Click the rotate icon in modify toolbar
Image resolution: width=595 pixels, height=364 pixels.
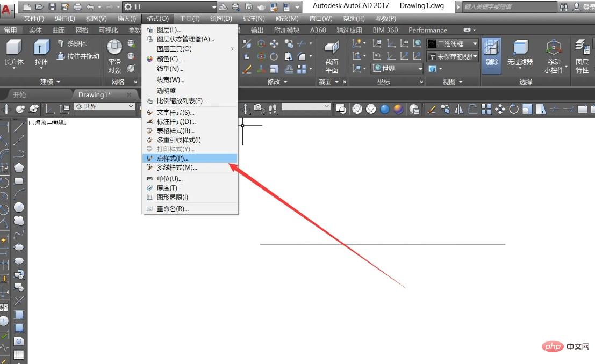tap(513, 109)
